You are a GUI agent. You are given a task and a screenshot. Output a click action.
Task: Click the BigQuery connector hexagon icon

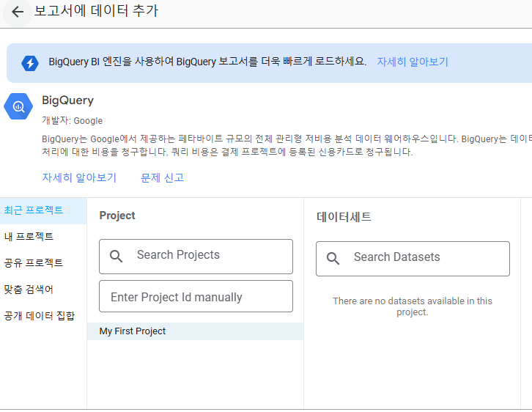coord(18,106)
